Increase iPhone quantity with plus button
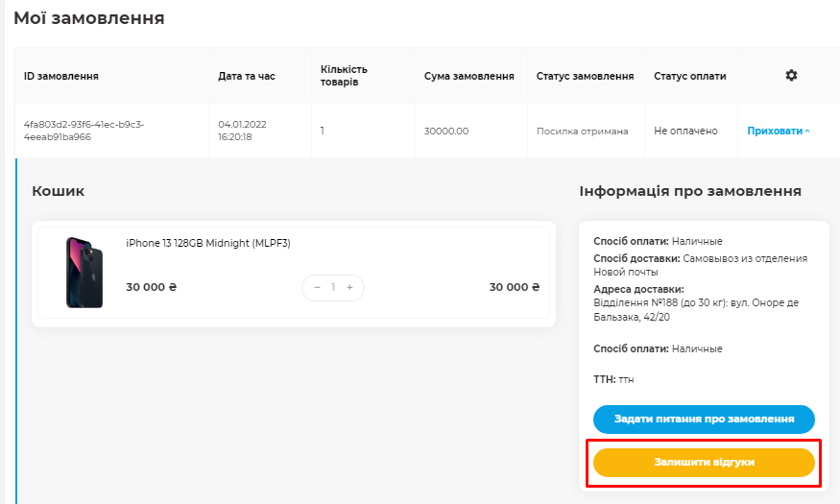840x504 pixels. tap(349, 288)
